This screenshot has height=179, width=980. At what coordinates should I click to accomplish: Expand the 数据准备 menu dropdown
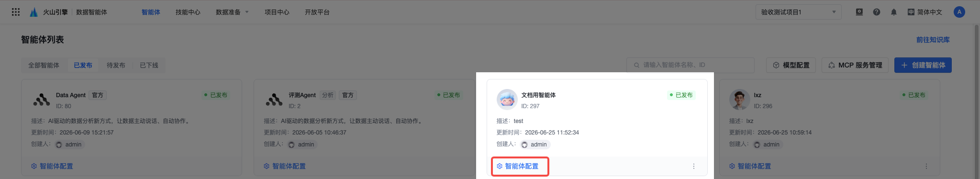pos(232,12)
